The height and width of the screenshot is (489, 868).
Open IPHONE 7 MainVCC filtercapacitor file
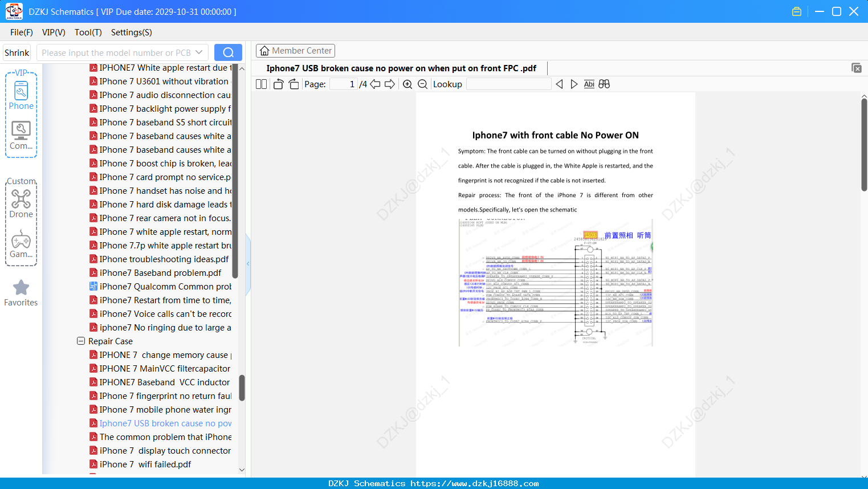pyautogui.click(x=165, y=369)
